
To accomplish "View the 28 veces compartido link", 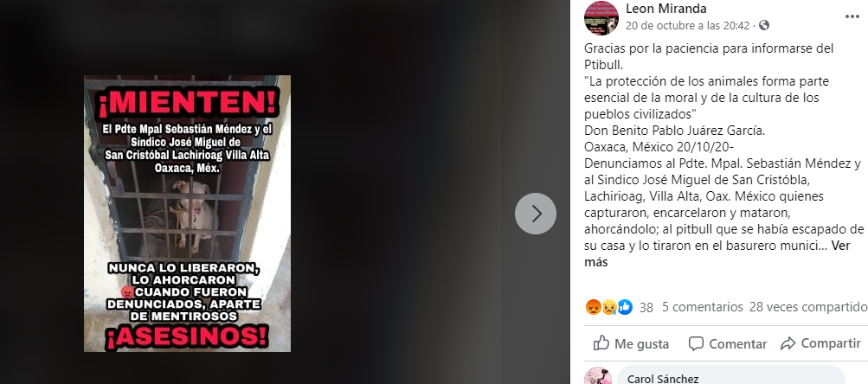I will click(x=808, y=307).
